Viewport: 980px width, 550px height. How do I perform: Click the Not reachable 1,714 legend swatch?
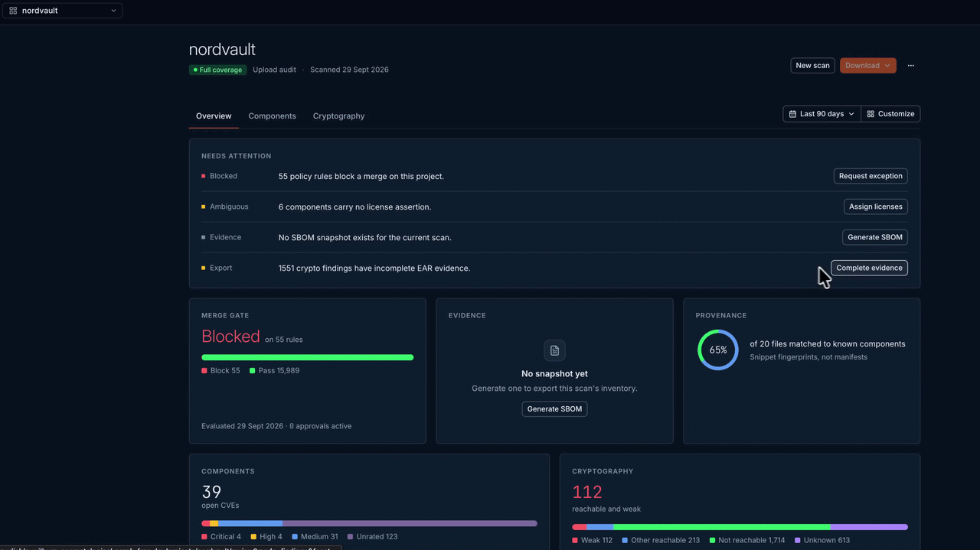[713, 541]
